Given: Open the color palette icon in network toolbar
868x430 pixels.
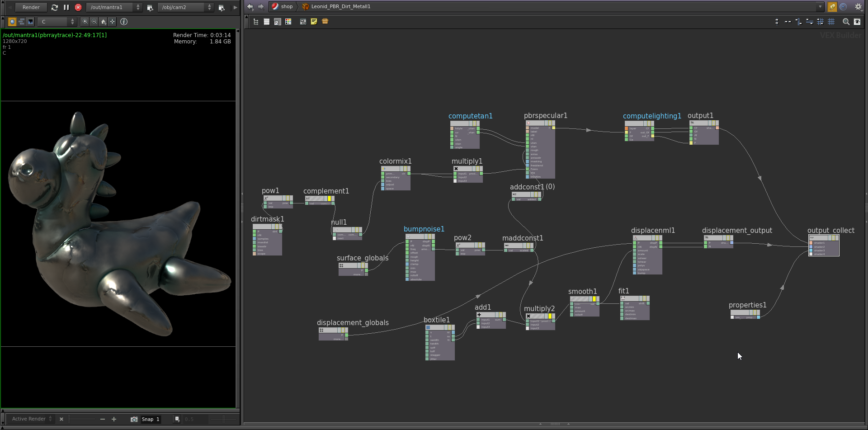Looking at the screenshot, I should tap(288, 21).
